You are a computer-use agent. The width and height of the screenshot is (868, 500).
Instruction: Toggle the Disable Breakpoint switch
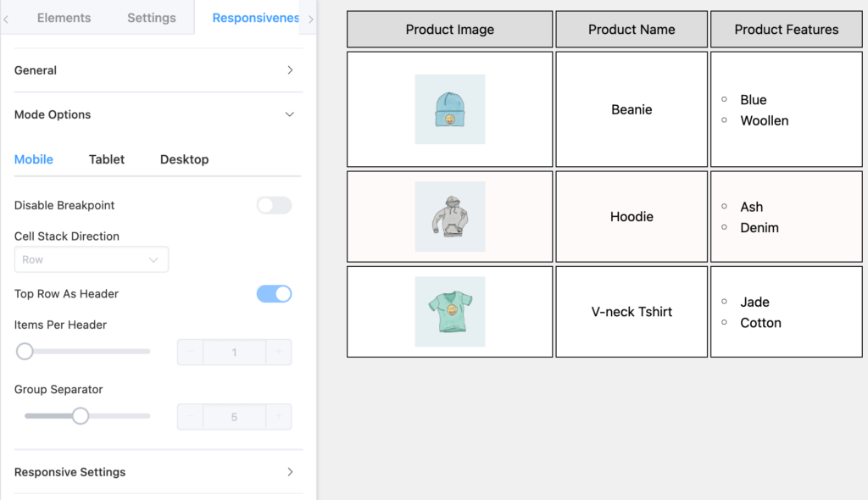pos(274,205)
